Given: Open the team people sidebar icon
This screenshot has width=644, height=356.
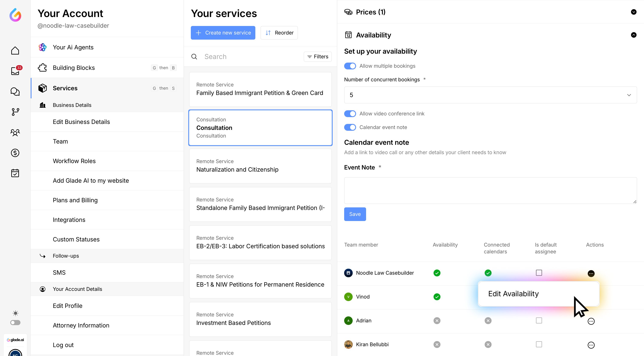Looking at the screenshot, I should pyautogui.click(x=15, y=132).
